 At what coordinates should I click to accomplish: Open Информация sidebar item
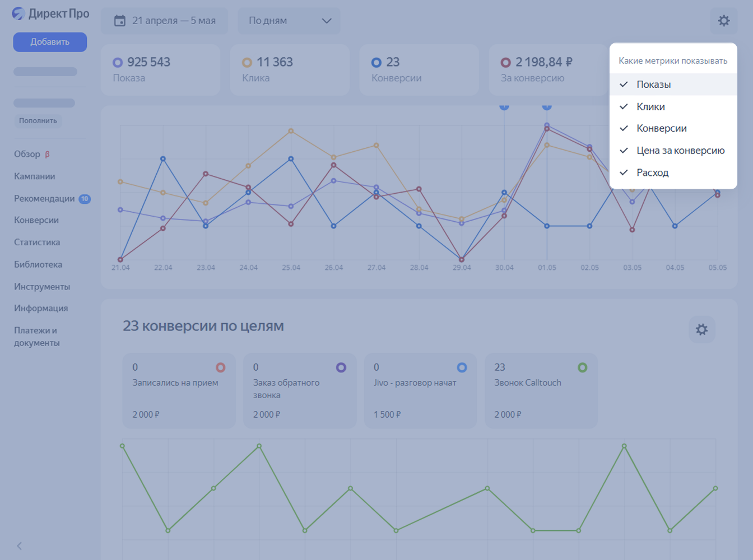coord(41,308)
